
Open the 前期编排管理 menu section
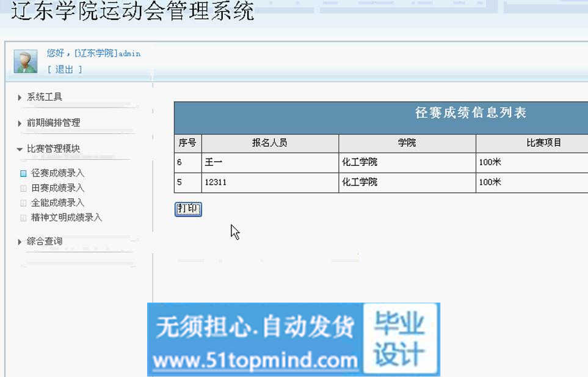pos(53,123)
